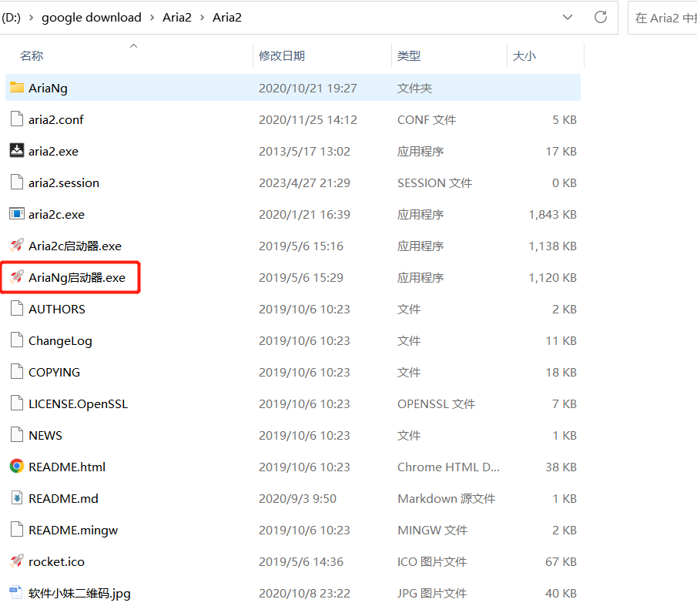Expand the address bar history dropdown
This screenshot has height=616, width=697.
pos(568,17)
